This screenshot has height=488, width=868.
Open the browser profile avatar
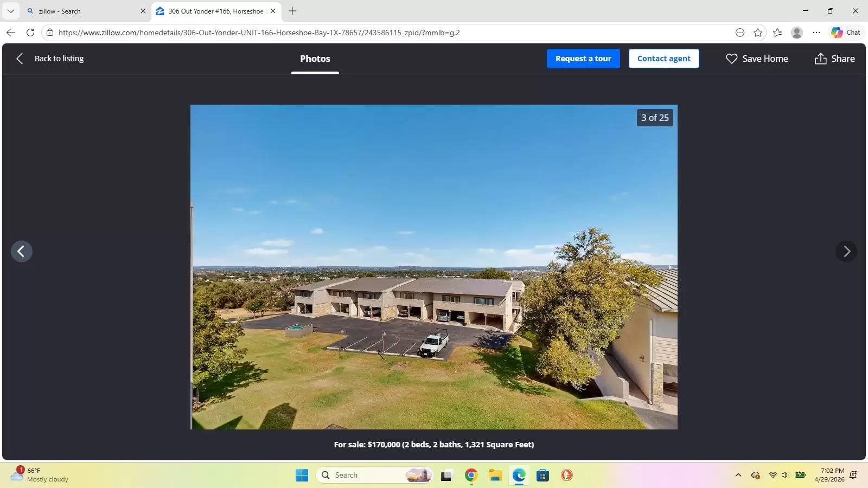point(797,33)
